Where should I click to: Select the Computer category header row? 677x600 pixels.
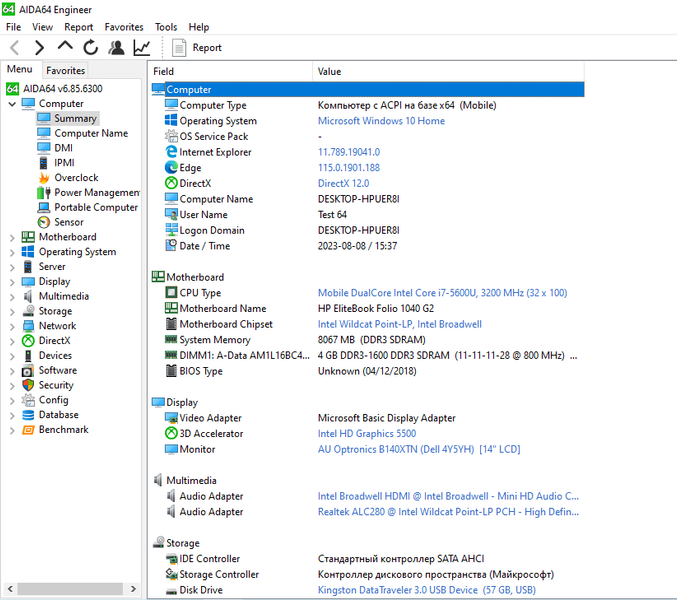tap(367, 89)
